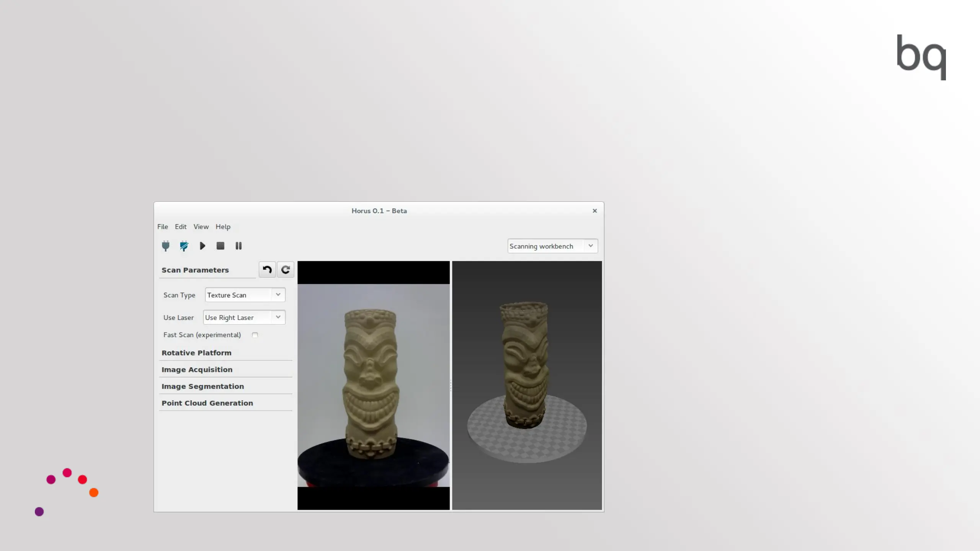Pause the scan with the pause icon
The height and width of the screenshot is (551, 980).
coord(238,246)
